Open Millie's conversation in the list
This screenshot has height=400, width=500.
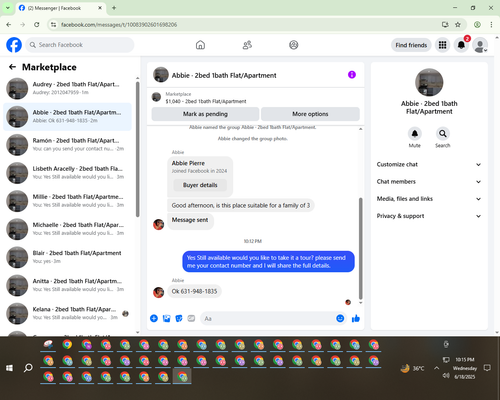[68, 201]
